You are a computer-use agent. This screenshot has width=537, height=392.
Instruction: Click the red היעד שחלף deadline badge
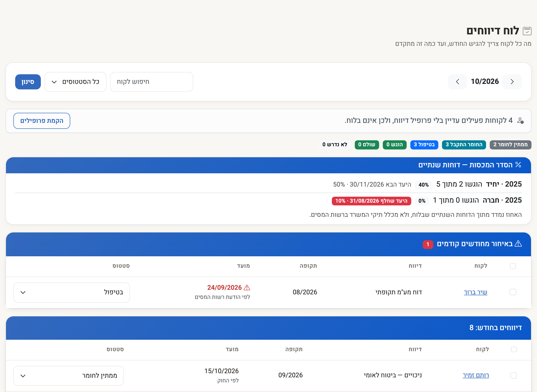pos(371,201)
